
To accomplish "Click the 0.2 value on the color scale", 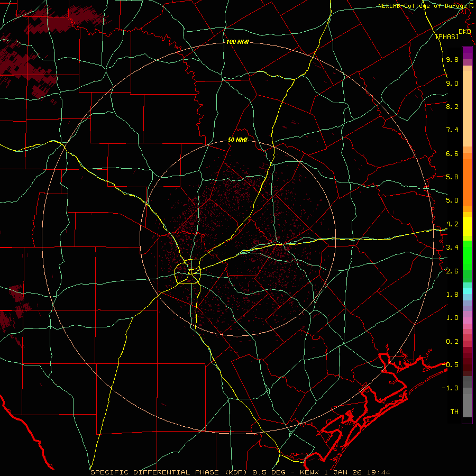I will click(x=452, y=341).
